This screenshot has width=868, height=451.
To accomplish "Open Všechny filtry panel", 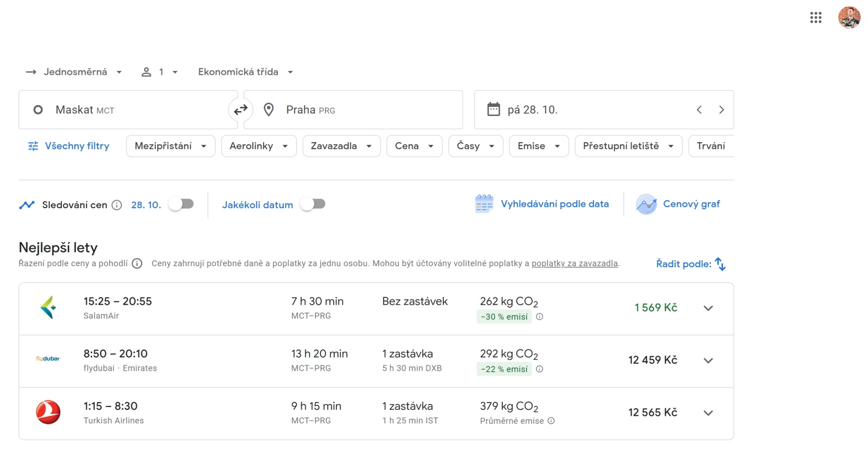I will [69, 146].
